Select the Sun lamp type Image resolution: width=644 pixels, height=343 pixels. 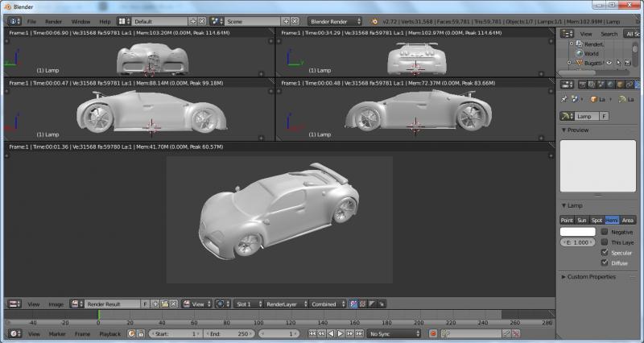582,220
